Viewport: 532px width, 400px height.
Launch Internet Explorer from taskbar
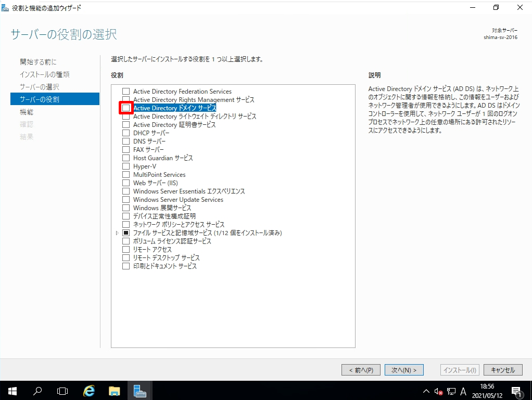[x=89, y=391]
